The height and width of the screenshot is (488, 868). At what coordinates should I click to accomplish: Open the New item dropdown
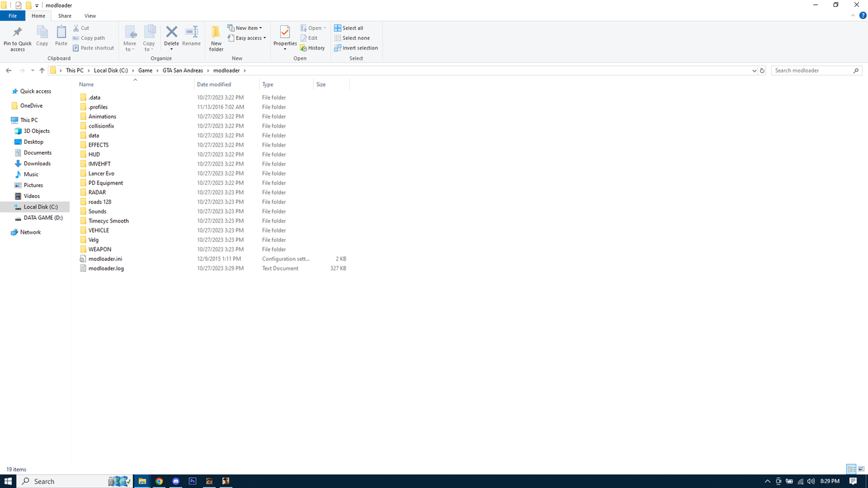245,28
